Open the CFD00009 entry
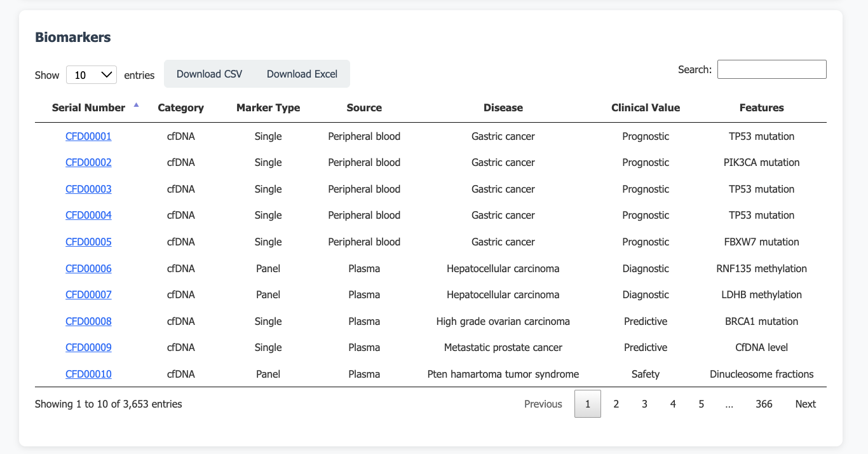This screenshot has width=868, height=454. click(x=88, y=347)
